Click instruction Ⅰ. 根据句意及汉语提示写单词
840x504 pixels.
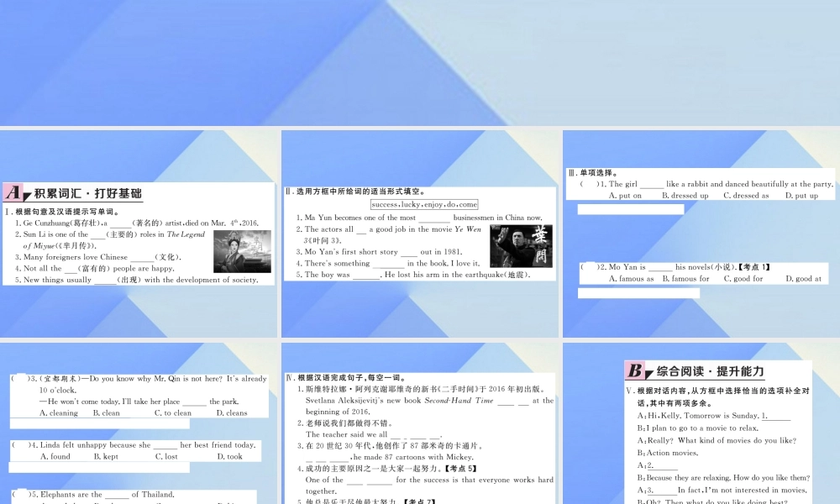click(63, 212)
